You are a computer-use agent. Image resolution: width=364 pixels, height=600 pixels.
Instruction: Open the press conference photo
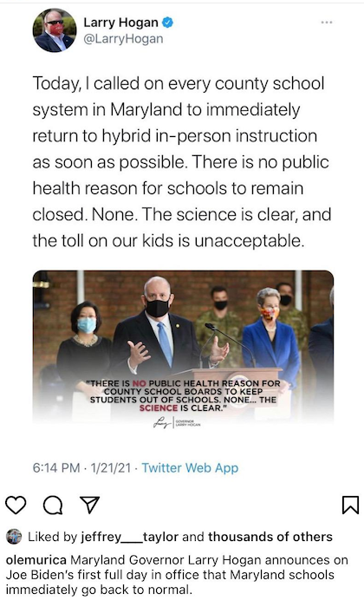point(183,347)
